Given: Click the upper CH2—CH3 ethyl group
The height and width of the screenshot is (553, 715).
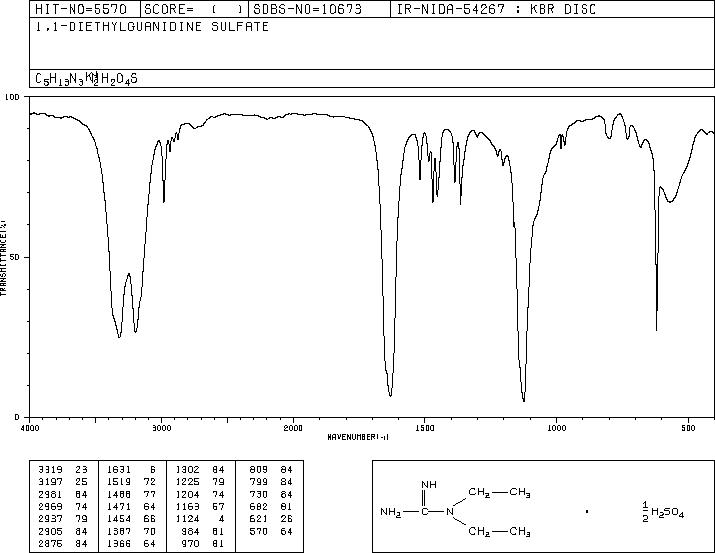Looking at the screenshot, I should (x=499, y=492).
